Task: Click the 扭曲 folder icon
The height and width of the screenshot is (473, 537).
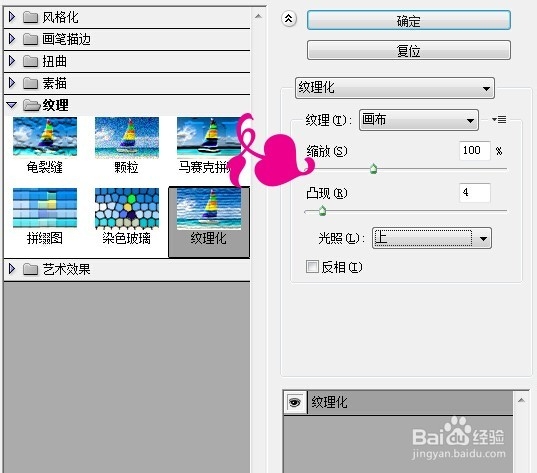Action: pyautogui.click(x=30, y=61)
